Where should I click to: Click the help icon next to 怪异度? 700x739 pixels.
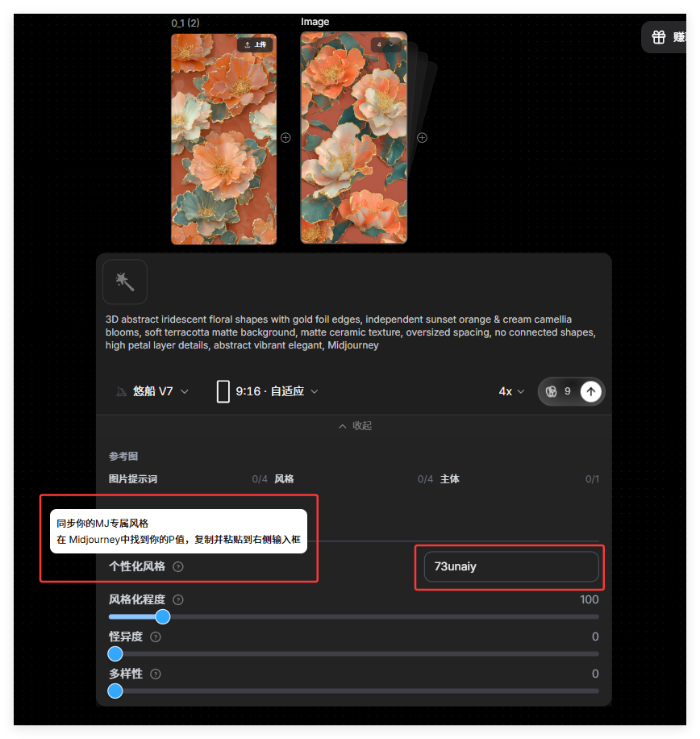[x=156, y=637]
